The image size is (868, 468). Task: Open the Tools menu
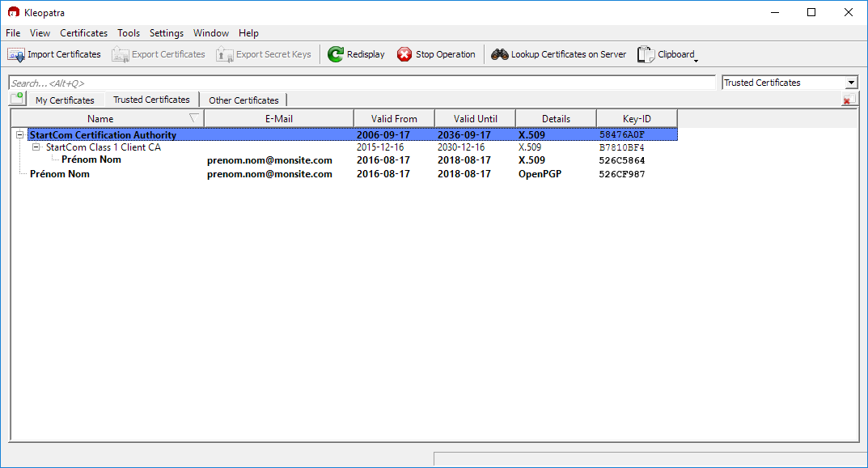[129, 33]
